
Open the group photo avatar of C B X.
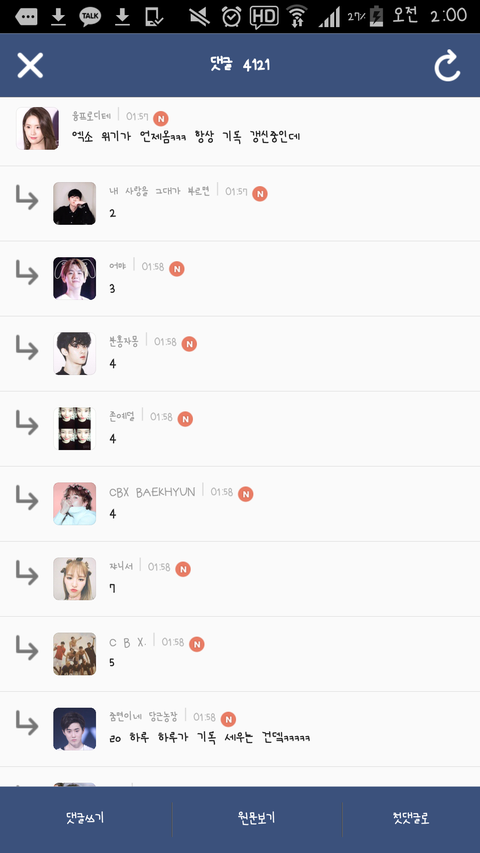(75, 654)
